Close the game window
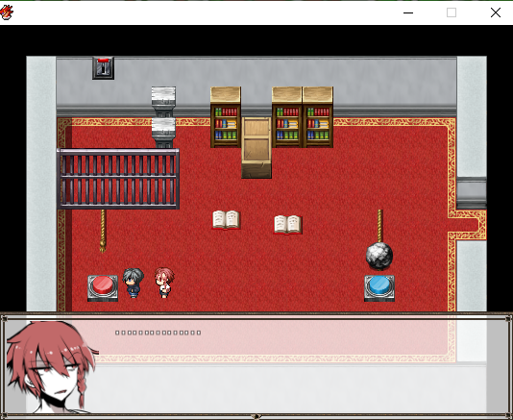This screenshot has height=420, width=513. 496,12
